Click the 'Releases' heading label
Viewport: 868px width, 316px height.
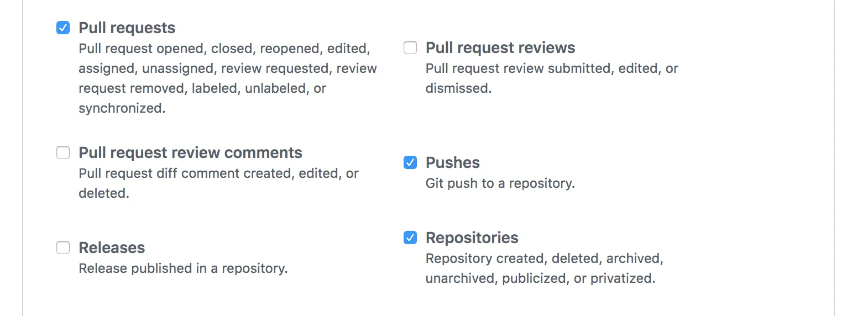pyautogui.click(x=112, y=247)
